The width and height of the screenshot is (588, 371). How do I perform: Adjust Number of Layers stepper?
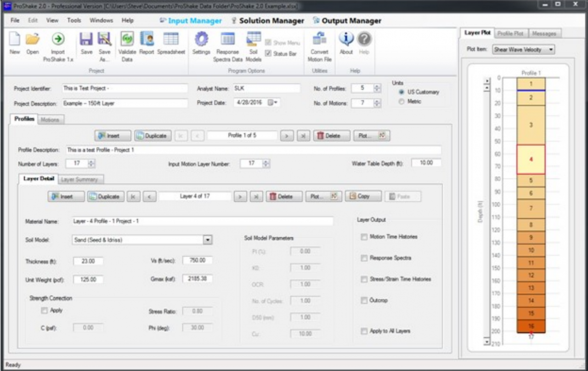click(x=91, y=163)
